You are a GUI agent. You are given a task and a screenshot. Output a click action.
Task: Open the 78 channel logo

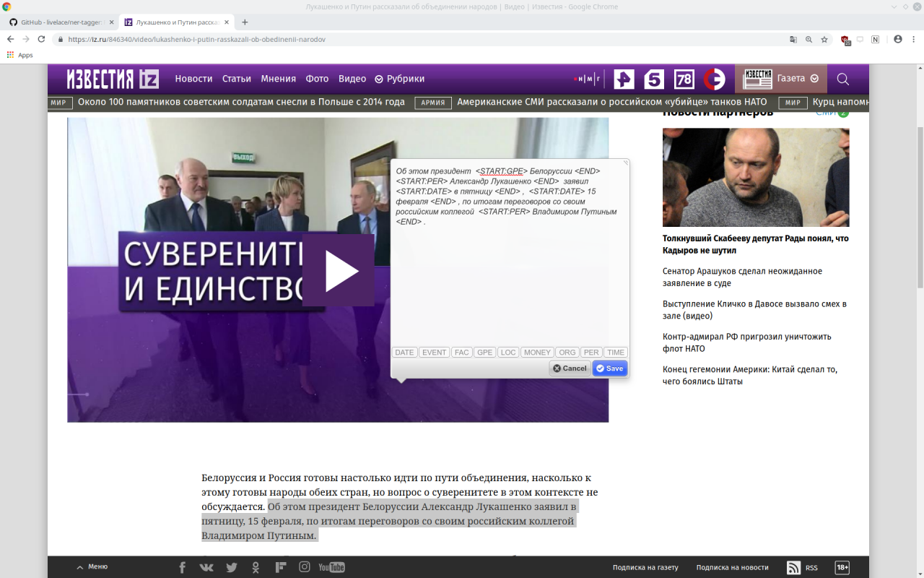(x=684, y=79)
